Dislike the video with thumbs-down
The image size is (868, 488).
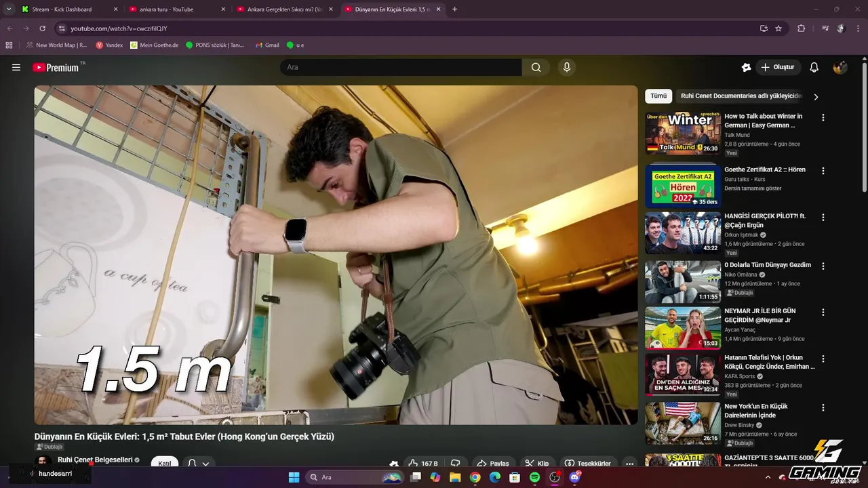point(456,463)
